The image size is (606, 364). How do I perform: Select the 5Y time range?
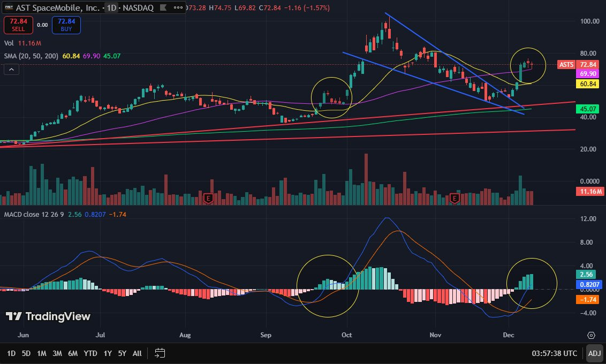(122, 353)
